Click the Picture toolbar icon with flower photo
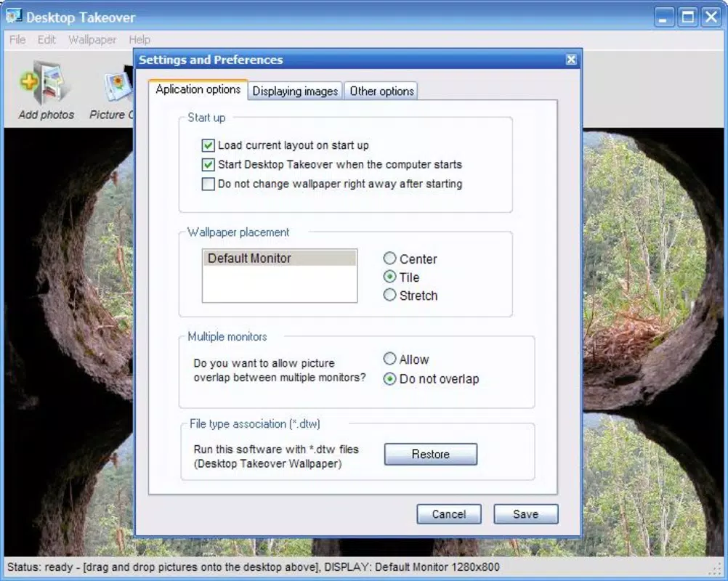This screenshot has width=728, height=581. point(118,84)
